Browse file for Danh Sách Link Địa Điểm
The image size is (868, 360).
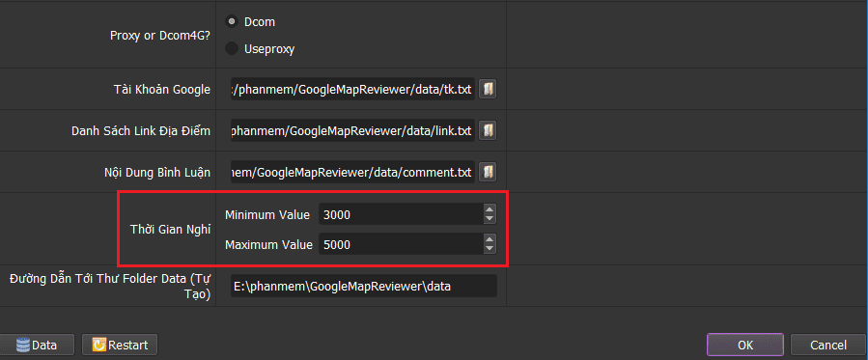(488, 130)
